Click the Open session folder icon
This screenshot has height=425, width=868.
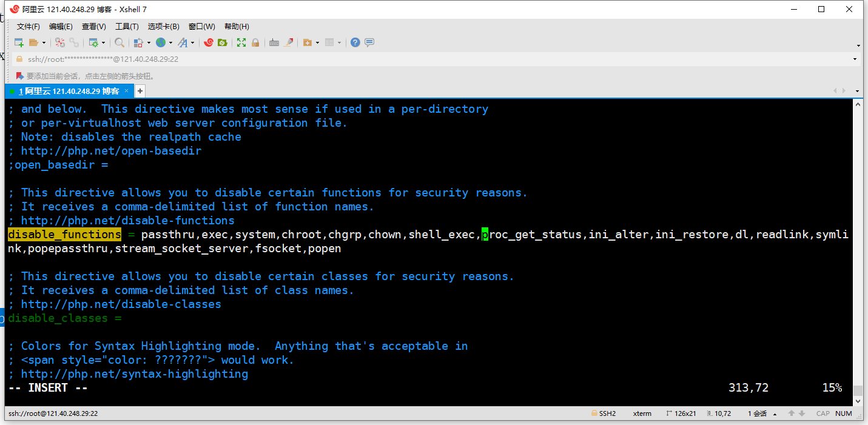33,42
